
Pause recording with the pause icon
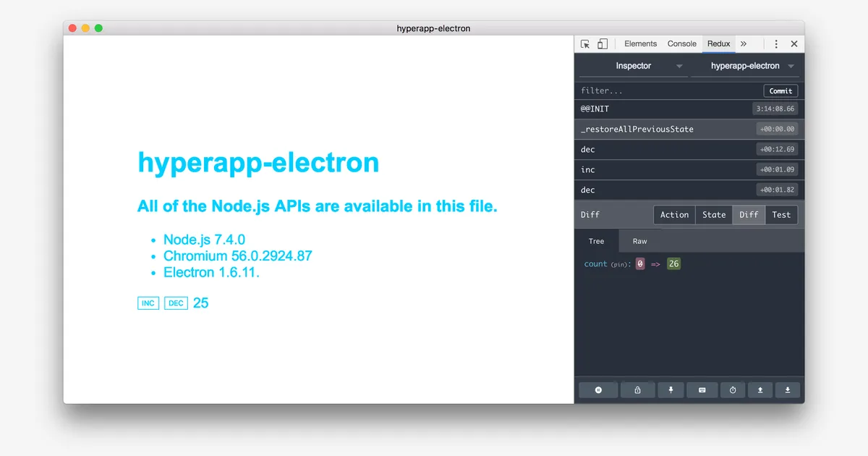tap(598, 390)
